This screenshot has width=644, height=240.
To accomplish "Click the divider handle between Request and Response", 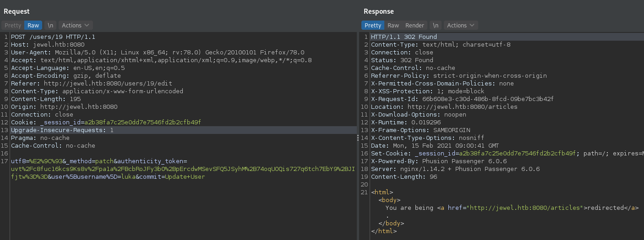I will click(x=358, y=138).
